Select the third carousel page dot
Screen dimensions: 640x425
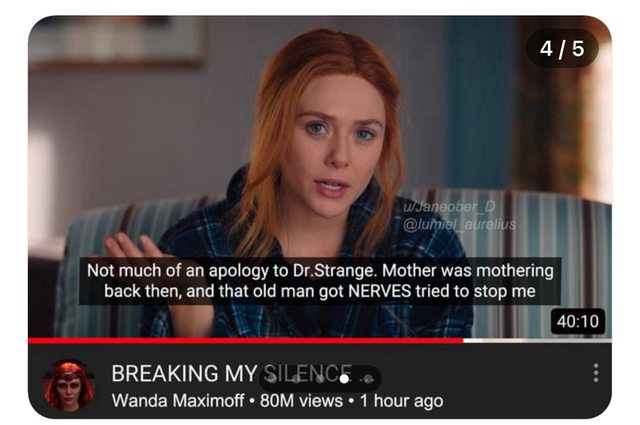(320, 379)
